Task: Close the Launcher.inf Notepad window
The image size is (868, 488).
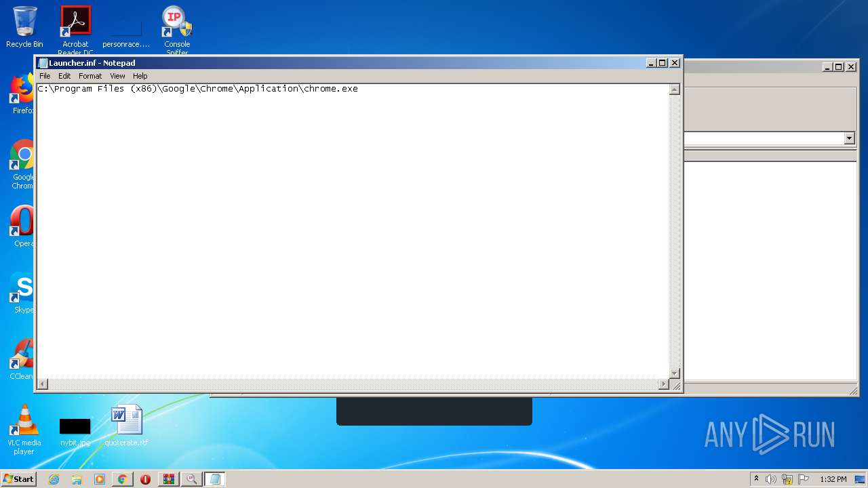Action: (675, 63)
